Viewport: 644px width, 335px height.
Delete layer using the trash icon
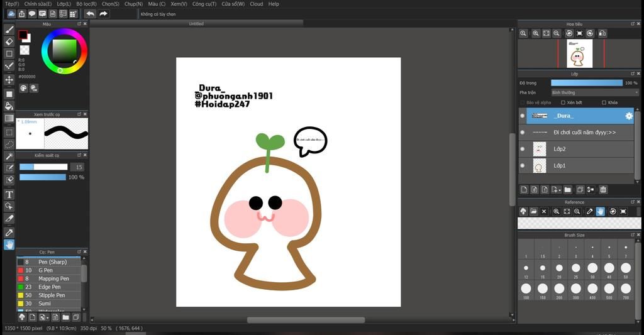[603, 189]
